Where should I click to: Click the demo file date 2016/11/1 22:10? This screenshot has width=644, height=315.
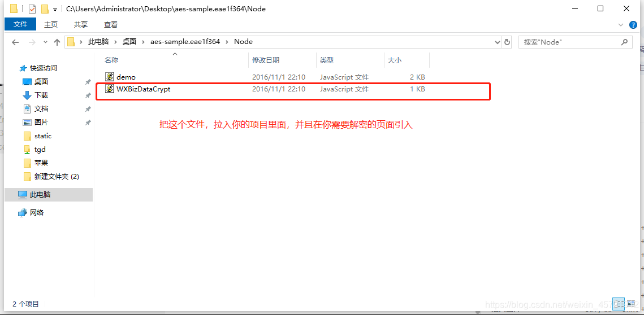[279, 77]
